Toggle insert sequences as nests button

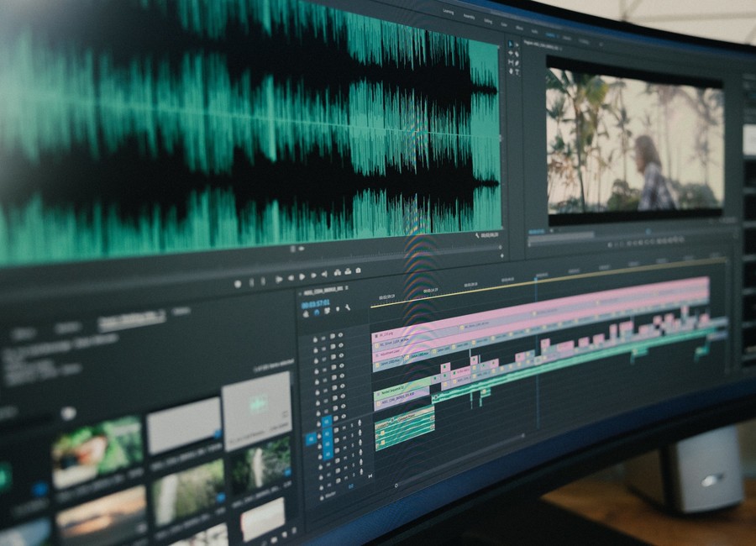(306, 313)
